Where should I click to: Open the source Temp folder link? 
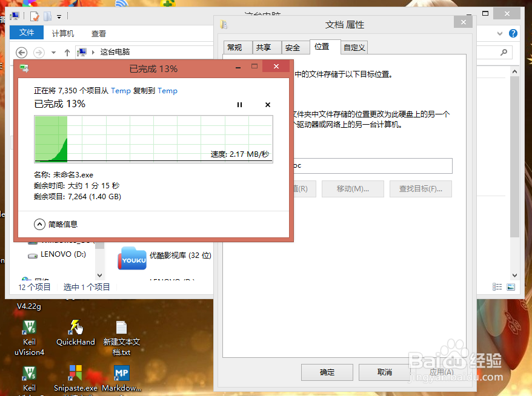[121, 91]
